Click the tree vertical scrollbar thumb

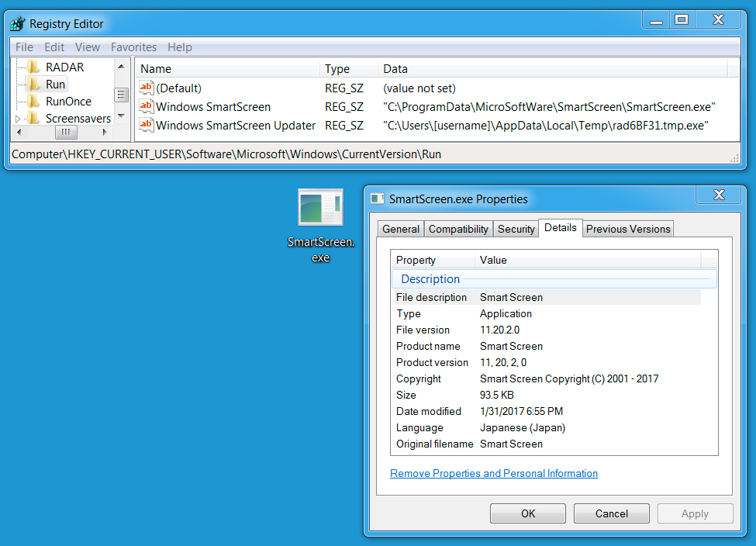point(121,95)
